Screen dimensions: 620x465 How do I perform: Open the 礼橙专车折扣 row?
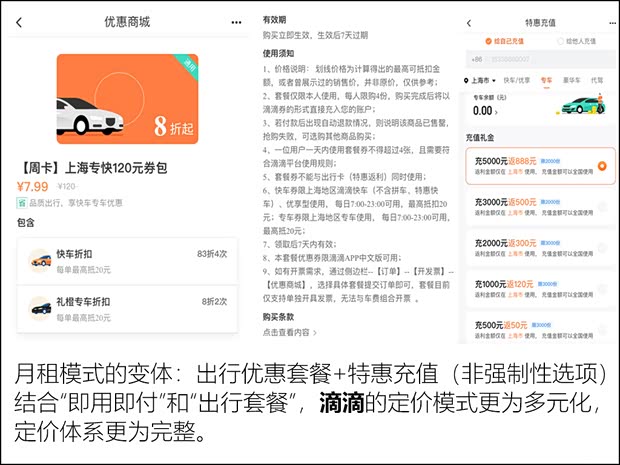(127, 309)
